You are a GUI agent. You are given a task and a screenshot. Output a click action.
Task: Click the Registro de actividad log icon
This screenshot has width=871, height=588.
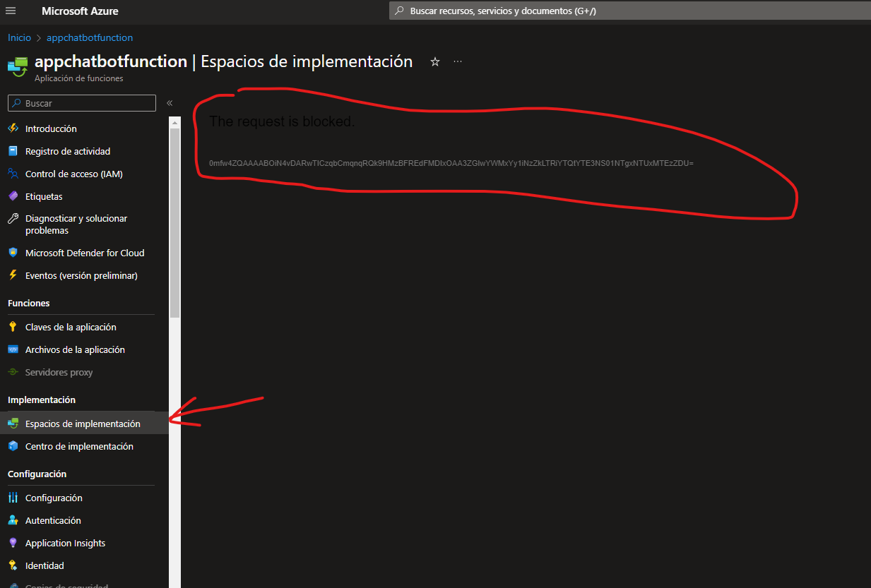[13, 151]
